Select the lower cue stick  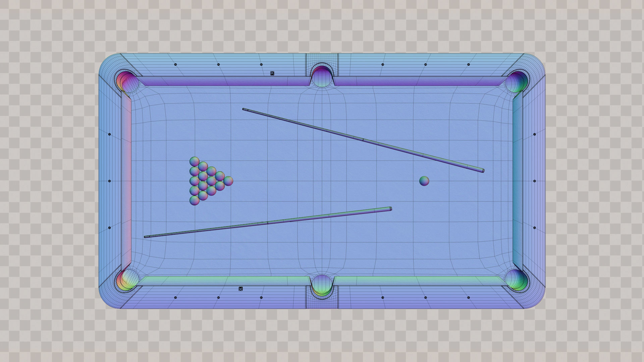coord(268,223)
